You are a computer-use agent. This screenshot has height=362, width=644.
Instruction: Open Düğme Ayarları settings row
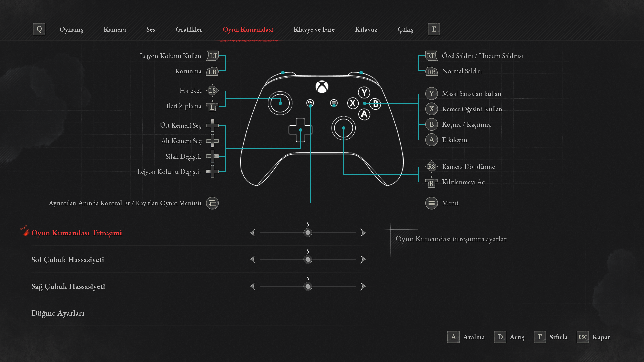[199, 313]
